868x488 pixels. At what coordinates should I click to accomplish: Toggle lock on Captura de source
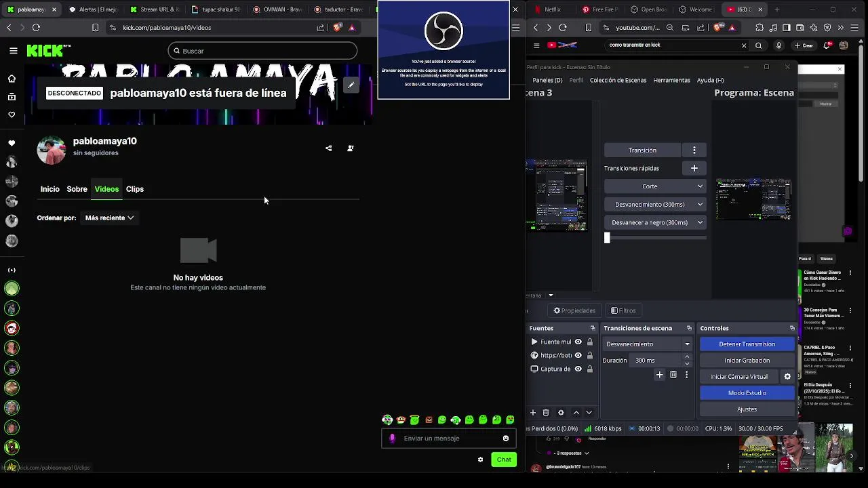click(590, 369)
